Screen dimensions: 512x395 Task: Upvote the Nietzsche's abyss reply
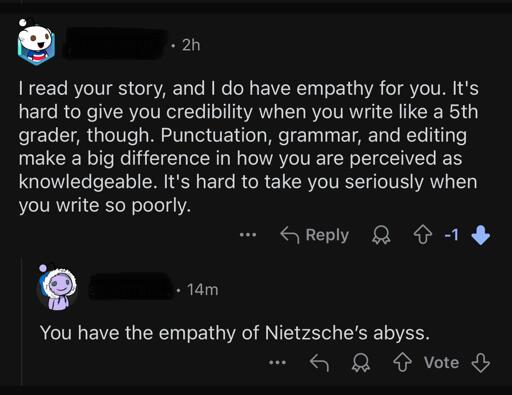(x=402, y=363)
